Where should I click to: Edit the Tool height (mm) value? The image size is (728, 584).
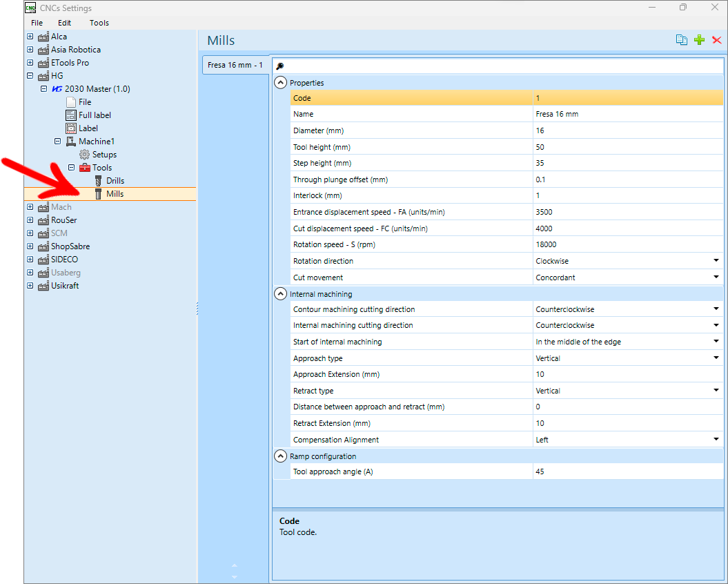pyautogui.click(x=628, y=147)
